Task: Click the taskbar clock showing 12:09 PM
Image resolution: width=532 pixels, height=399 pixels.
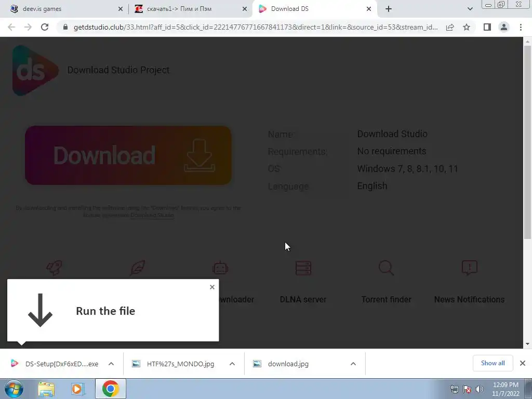Action: tap(506, 389)
